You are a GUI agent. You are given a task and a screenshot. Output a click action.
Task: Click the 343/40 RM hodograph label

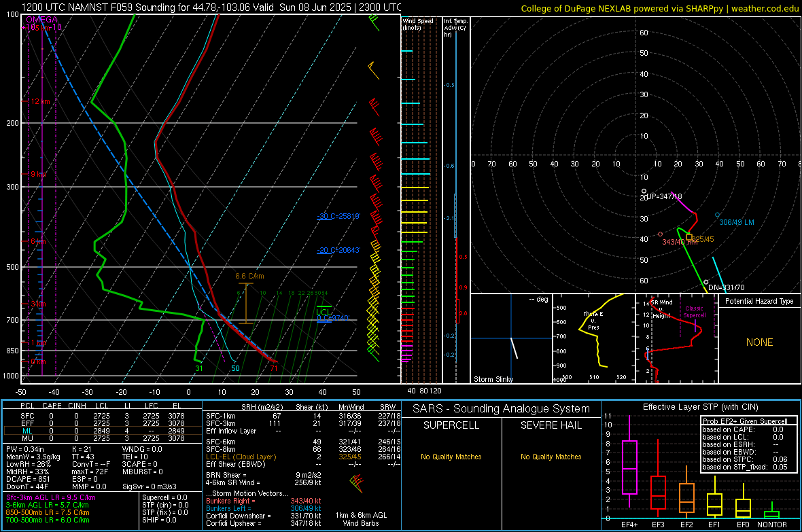(x=680, y=242)
